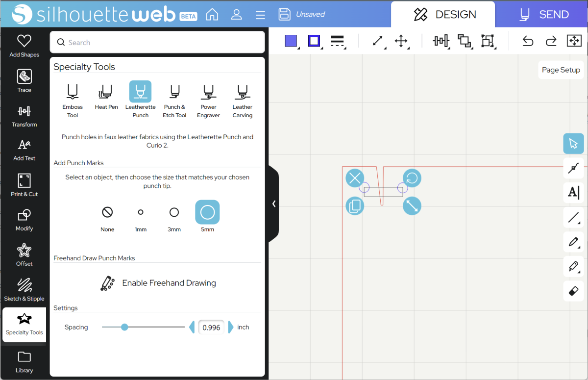The width and height of the screenshot is (588, 380).
Task: Open the Transform panel
Action: coord(24,116)
